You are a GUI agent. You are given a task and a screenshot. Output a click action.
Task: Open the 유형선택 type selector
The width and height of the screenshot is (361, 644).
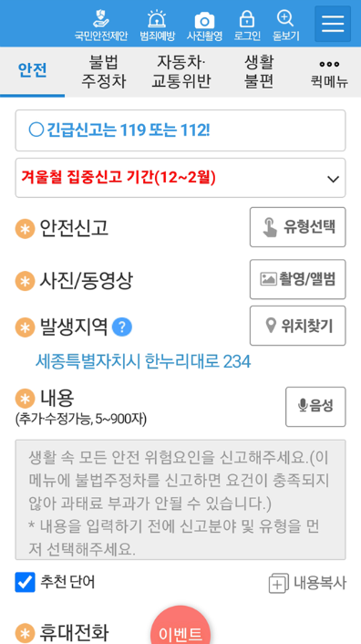[x=298, y=227]
